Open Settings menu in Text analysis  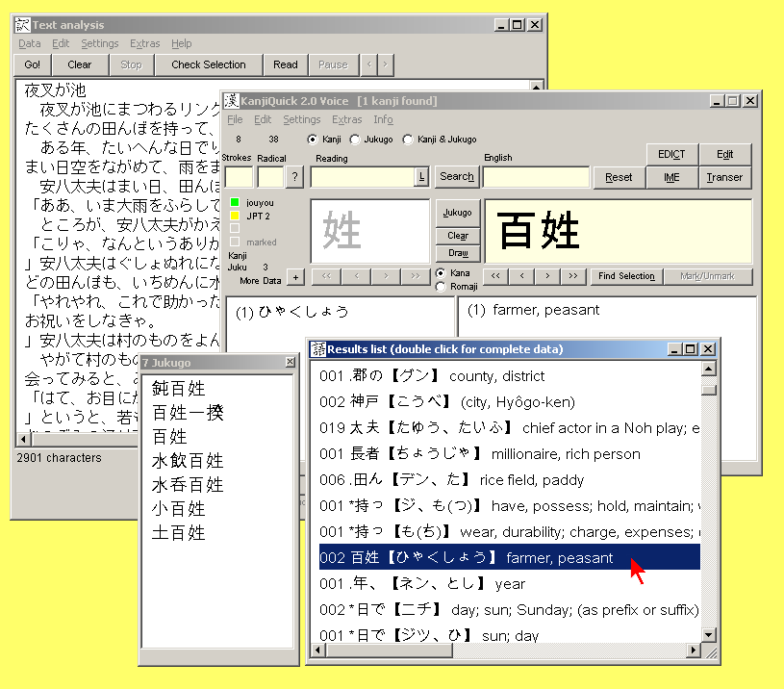pos(99,43)
